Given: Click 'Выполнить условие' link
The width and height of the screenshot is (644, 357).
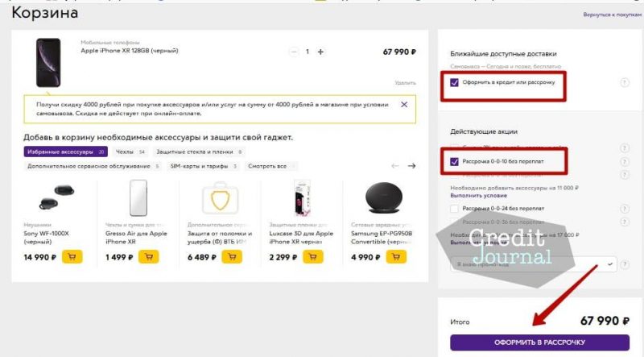Looking at the screenshot, I should [x=478, y=195].
